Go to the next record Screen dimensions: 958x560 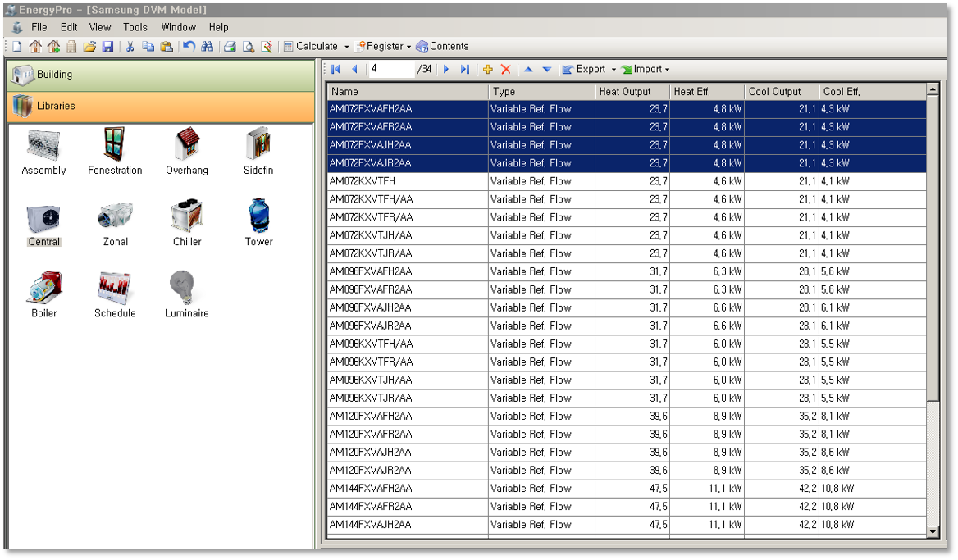(446, 70)
